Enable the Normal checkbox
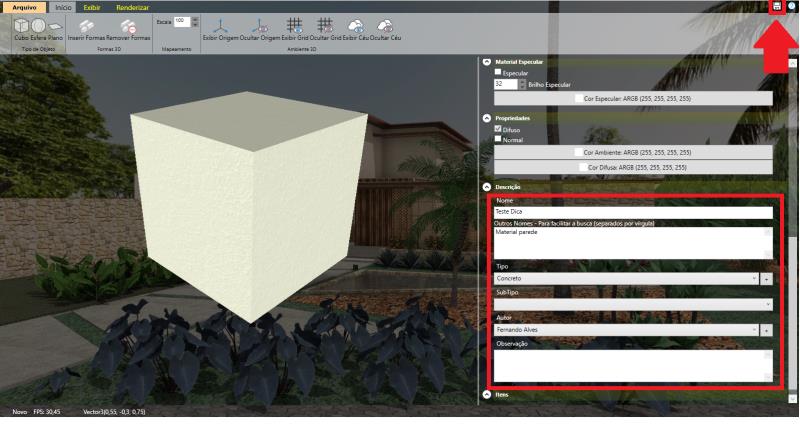Viewport: 800px width, 429px height. coord(499,139)
